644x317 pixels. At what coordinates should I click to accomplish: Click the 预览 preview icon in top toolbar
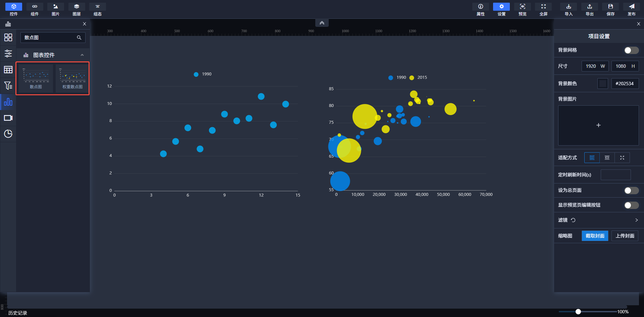(522, 9)
